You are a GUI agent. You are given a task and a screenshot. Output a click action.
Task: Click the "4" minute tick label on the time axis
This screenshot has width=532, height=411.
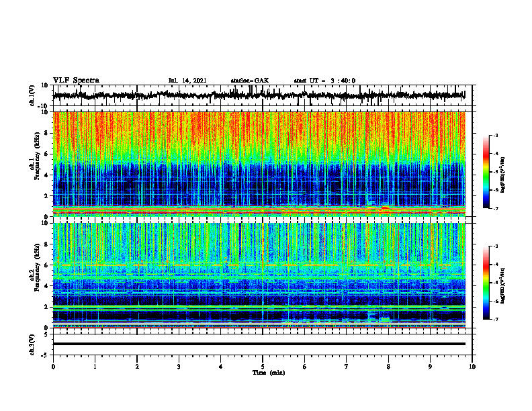coord(221,367)
